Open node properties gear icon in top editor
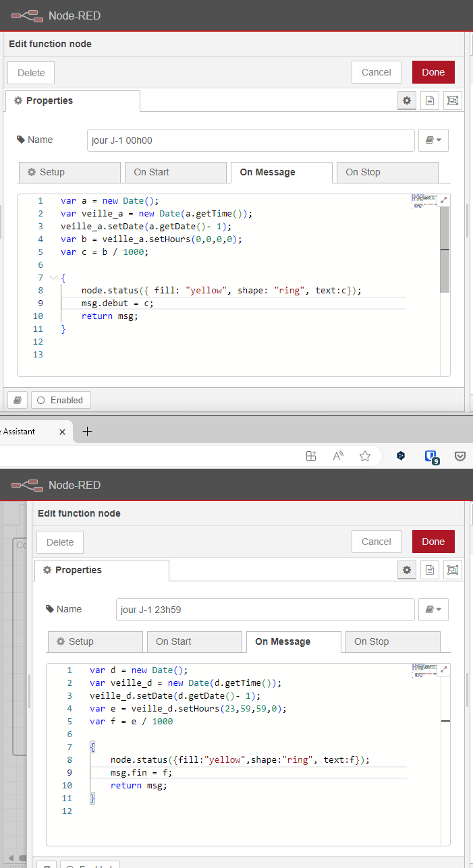The width and height of the screenshot is (473, 868). (406, 100)
